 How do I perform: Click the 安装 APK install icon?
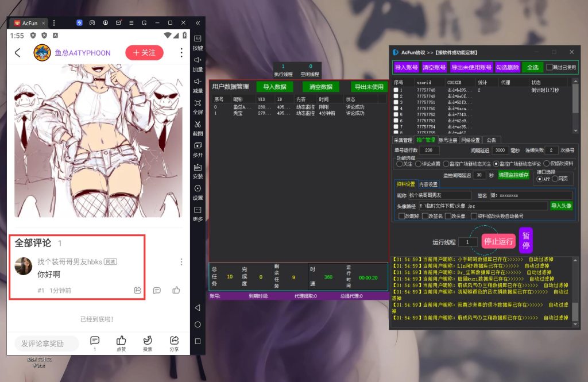(x=198, y=167)
